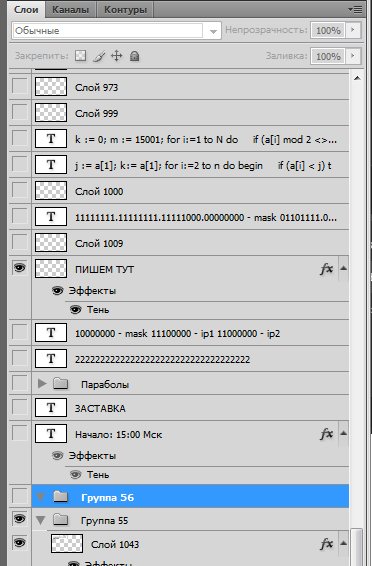This screenshot has height=566, width=372.
Task: Lock all padlock icon
Action: [x=134, y=56]
